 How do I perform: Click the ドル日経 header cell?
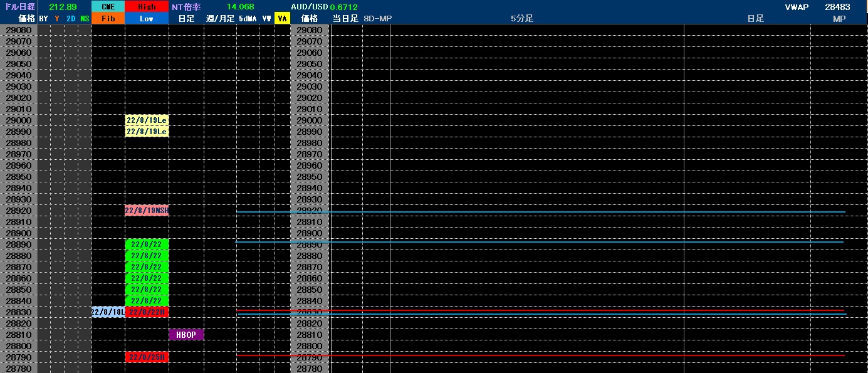pyautogui.click(x=19, y=7)
